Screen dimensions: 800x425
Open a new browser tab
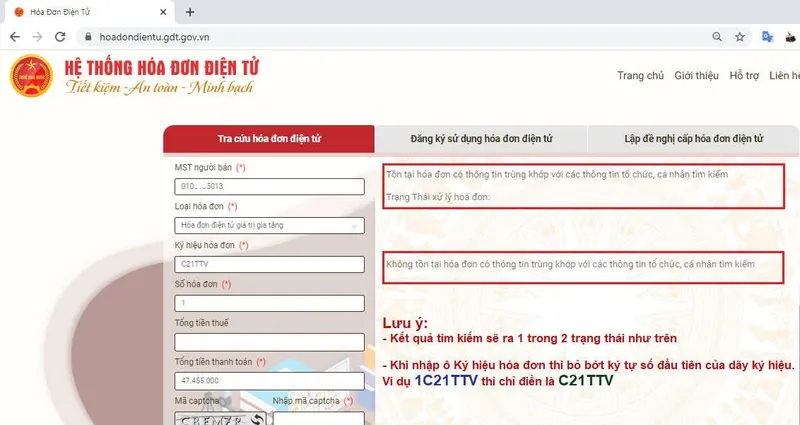[x=190, y=12]
